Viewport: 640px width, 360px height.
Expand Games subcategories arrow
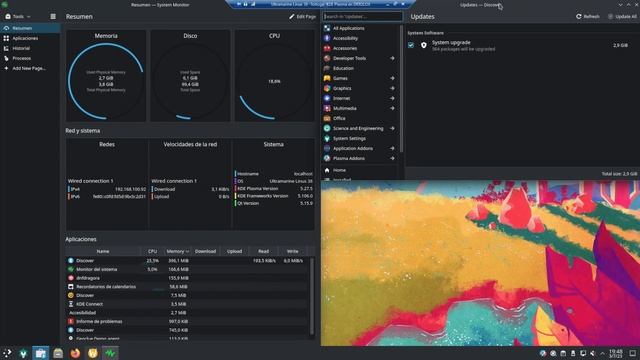pyautogui.click(x=392, y=78)
